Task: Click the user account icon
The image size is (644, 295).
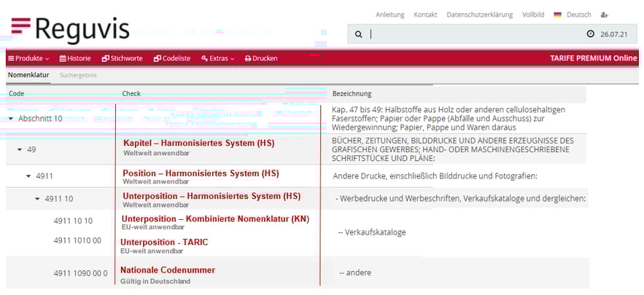Action: point(604,15)
